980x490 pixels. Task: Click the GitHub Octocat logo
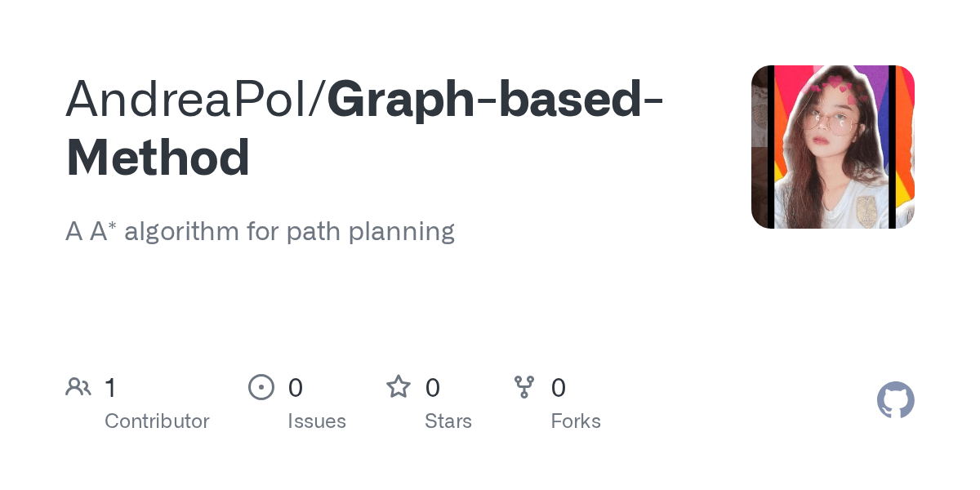pyautogui.click(x=896, y=400)
